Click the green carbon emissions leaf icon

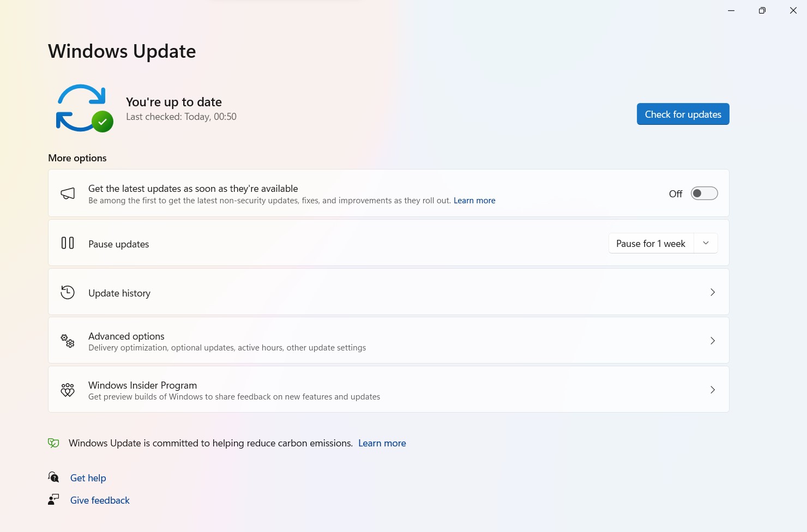pos(53,443)
